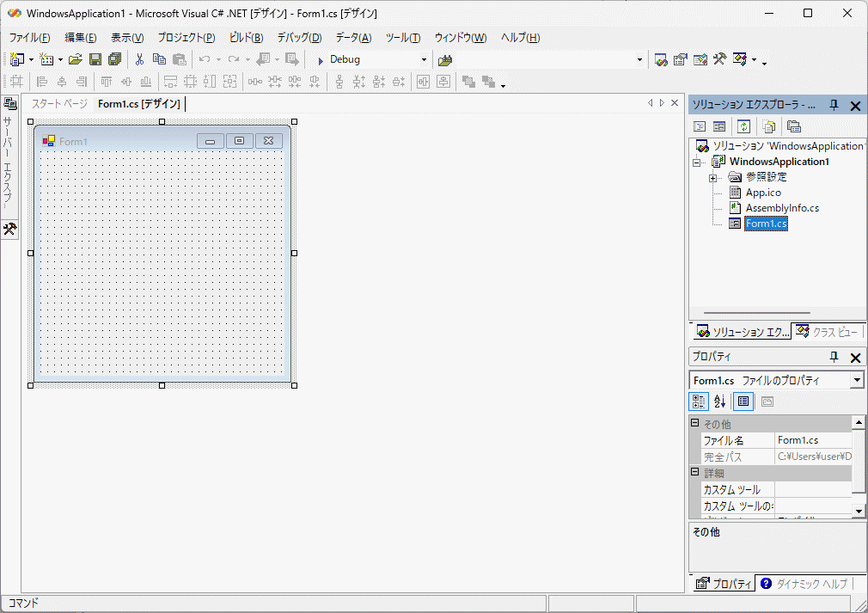
Task: Click the Copy icon in the toolbar
Action: (x=160, y=59)
